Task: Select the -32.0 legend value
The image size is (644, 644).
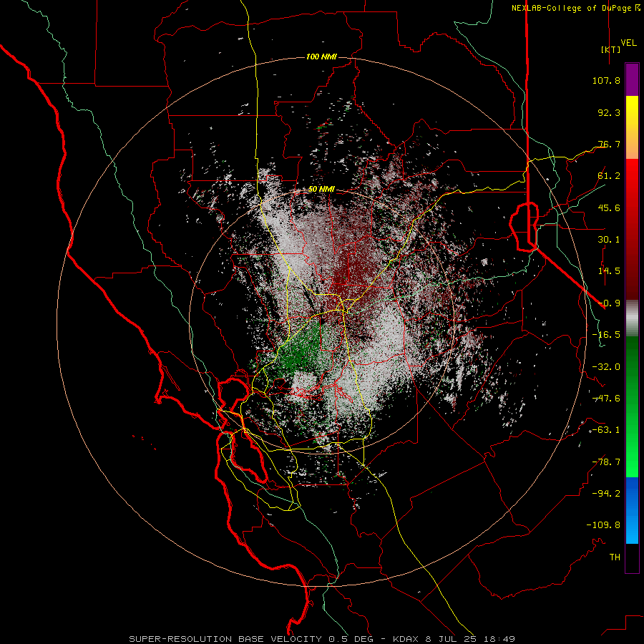Action: [x=606, y=367]
